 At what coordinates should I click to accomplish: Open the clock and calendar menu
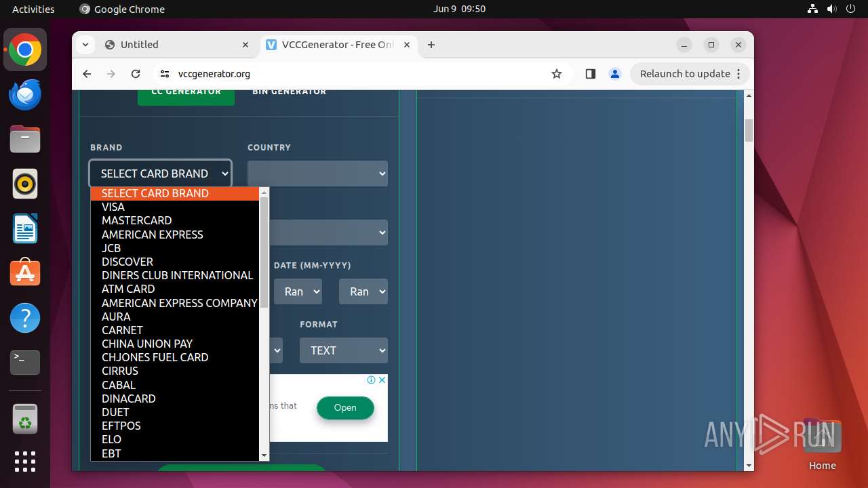click(459, 9)
